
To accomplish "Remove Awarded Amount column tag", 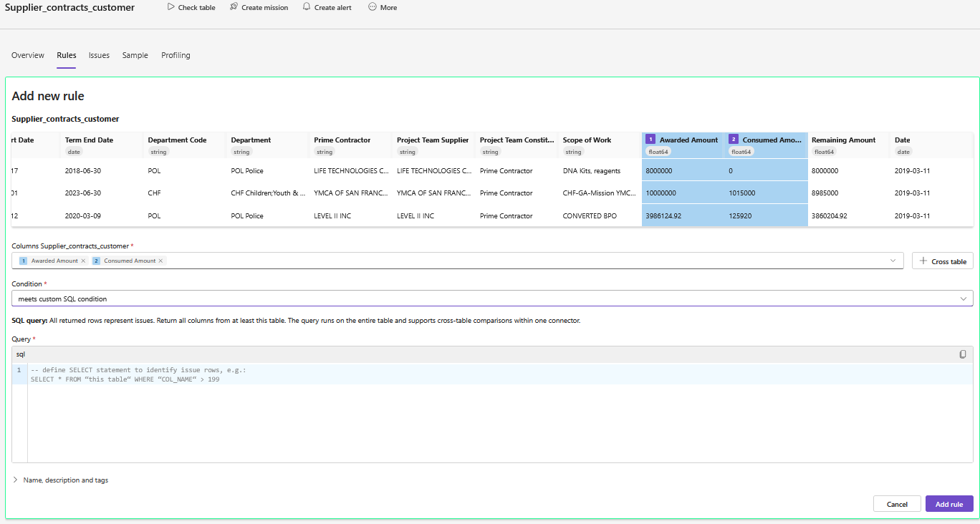I will 83,261.
